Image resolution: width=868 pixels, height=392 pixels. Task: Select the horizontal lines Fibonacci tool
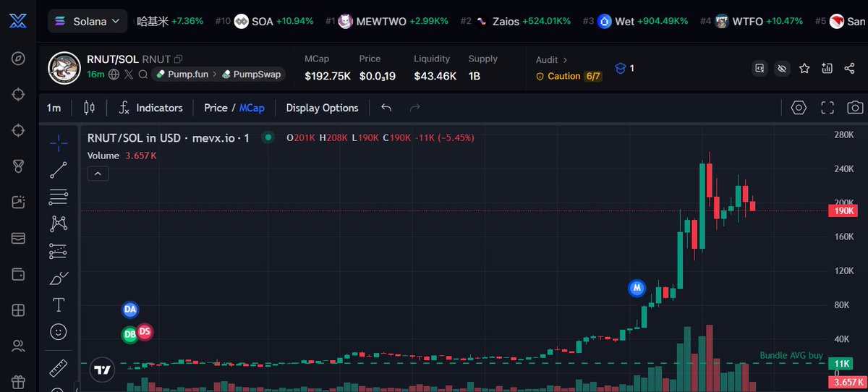click(59, 197)
